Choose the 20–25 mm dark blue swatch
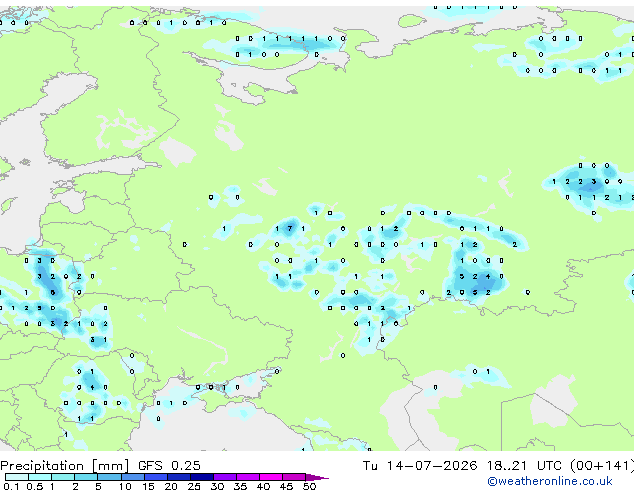 [178, 477]
